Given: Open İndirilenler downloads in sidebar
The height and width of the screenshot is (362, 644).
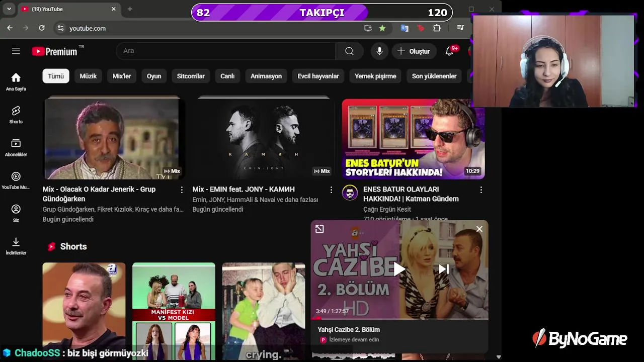Looking at the screenshot, I should tap(16, 246).
